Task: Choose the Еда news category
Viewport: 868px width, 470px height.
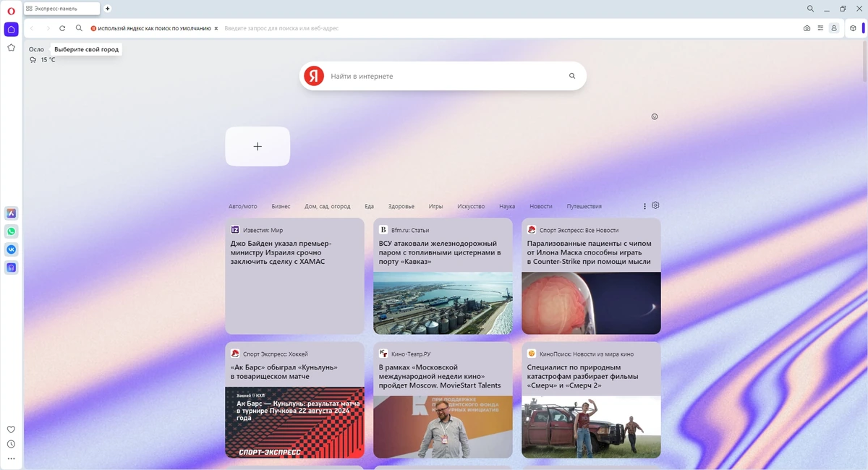Action: pos(369,206)
